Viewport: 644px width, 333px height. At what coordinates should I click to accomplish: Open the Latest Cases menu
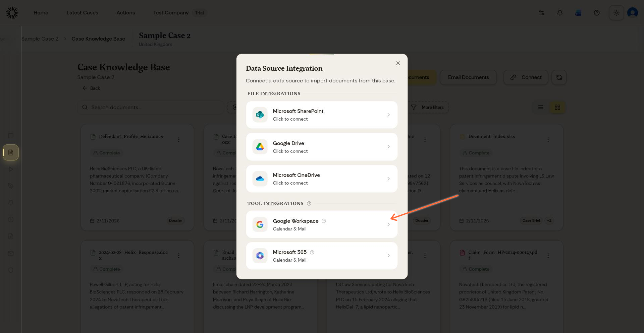click(x=82, y=13)
